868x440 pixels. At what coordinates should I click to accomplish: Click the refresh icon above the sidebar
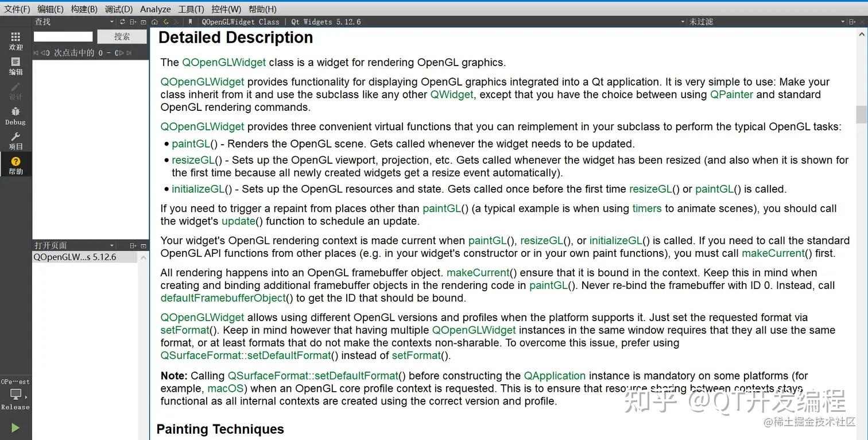click(x=122, y=21)
